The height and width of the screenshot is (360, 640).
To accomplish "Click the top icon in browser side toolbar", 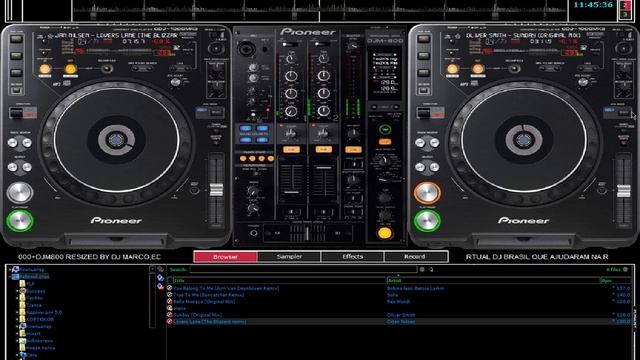I will tap(160, 269).
